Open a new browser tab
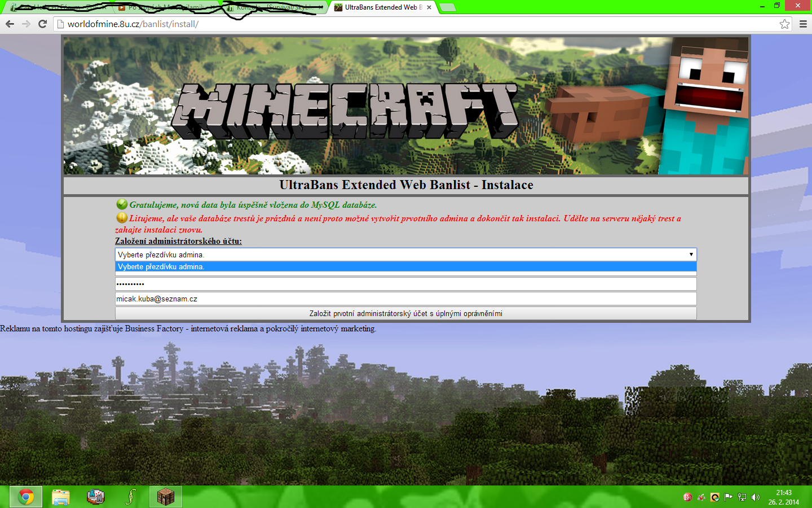The image size is (812, 508). click(x=448, y=7)
